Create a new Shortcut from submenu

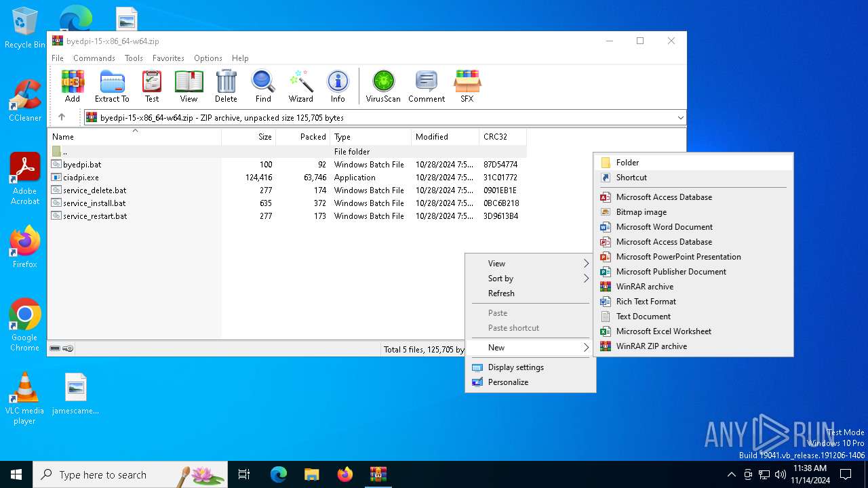(693, 178)
